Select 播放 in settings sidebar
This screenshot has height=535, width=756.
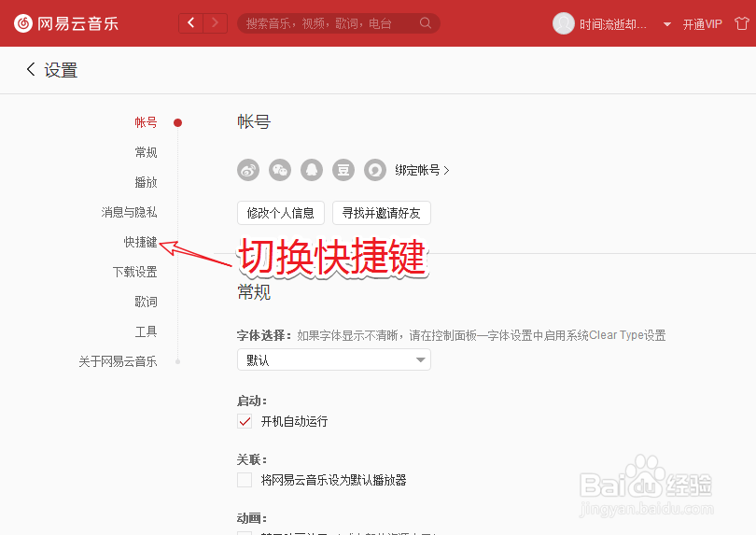point(147,182)
